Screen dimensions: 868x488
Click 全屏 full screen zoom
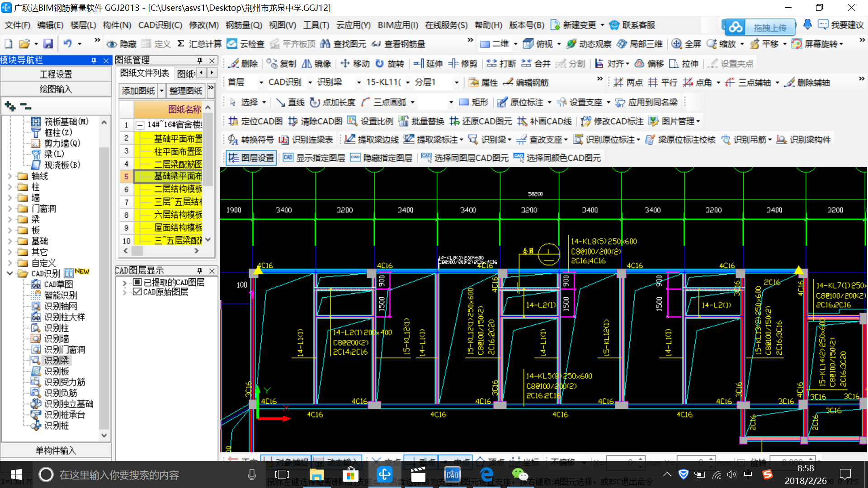(686, 44)
